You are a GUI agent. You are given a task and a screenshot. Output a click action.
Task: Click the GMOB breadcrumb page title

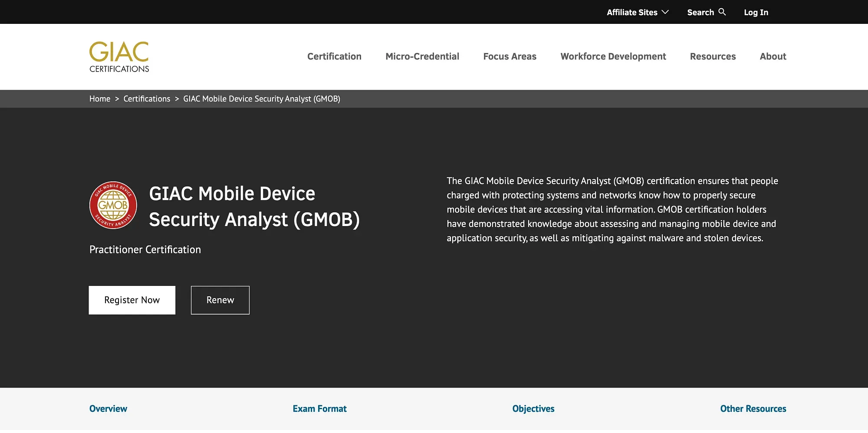pos(261,98)
